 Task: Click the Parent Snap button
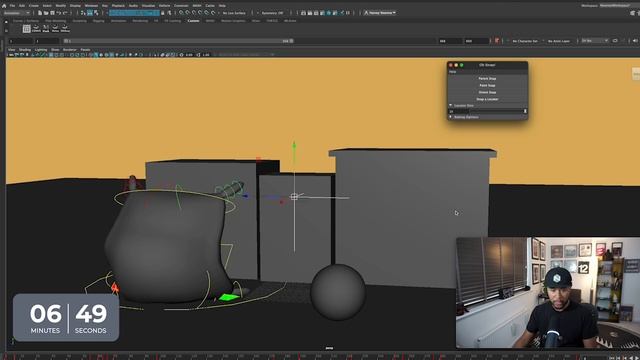click(487, 78)
